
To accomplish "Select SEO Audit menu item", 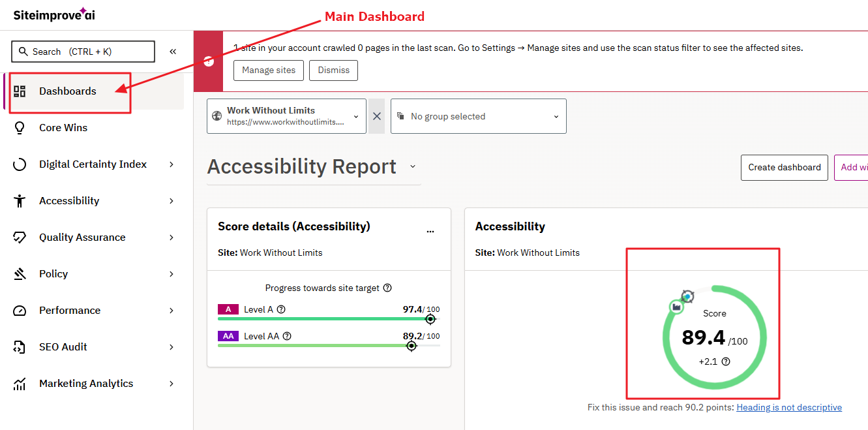I will point(95,347).
